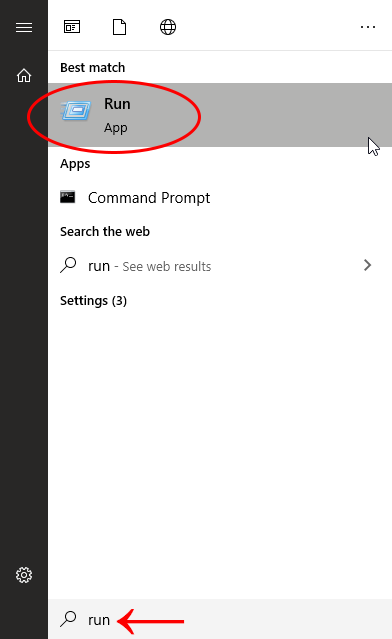Open the search settings gear icon

click(x=24, y=575)
